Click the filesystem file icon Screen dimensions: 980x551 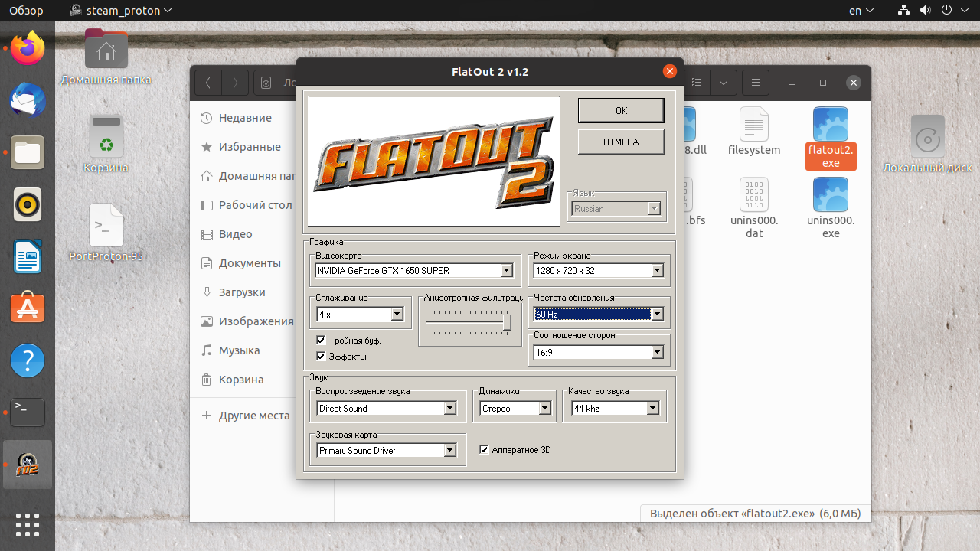(753, 124)
